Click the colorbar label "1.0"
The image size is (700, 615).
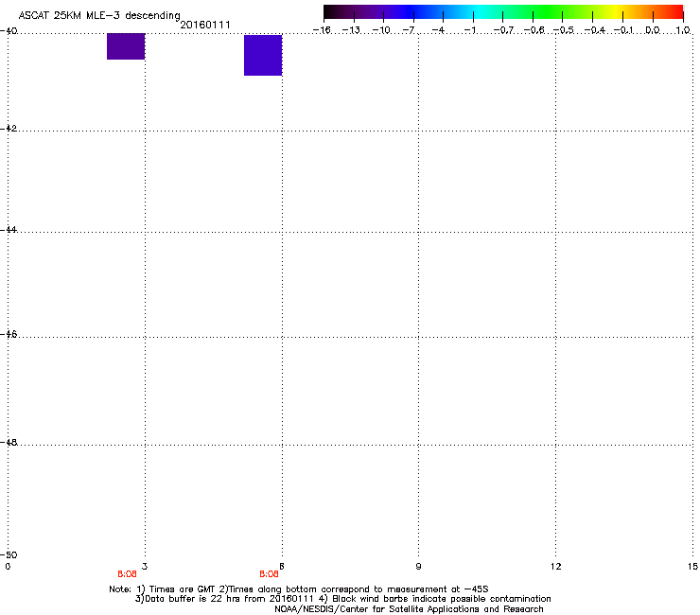683,30
